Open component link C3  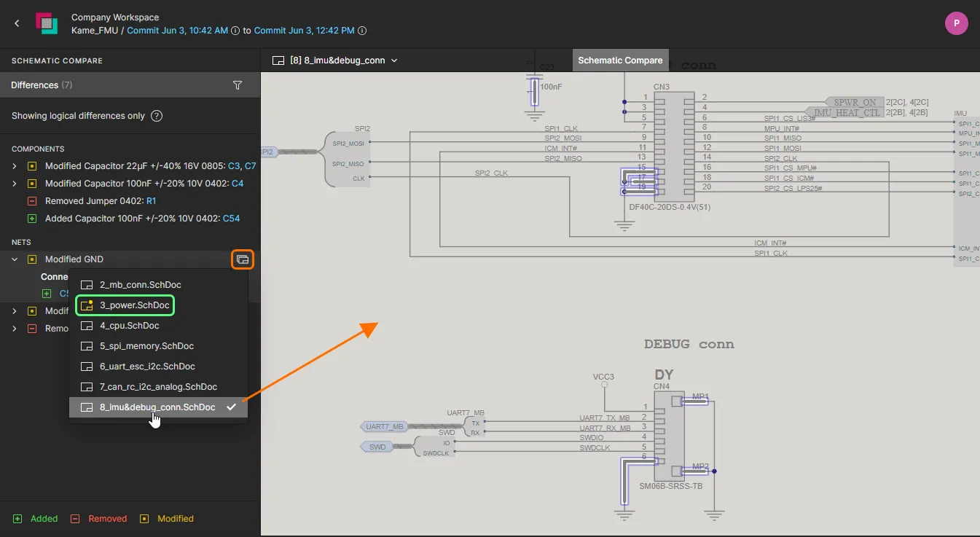pyautogui.click(x=235, y=166)
